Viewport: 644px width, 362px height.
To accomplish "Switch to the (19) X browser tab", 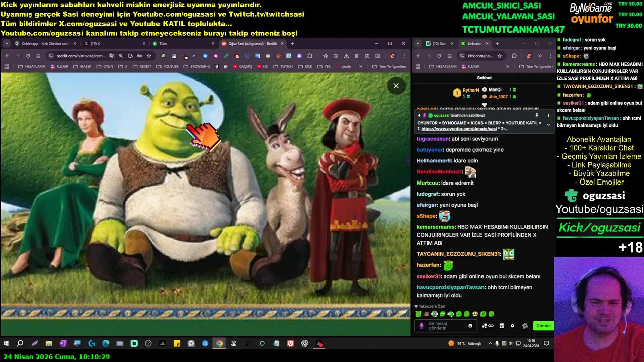I will point(114,44).
